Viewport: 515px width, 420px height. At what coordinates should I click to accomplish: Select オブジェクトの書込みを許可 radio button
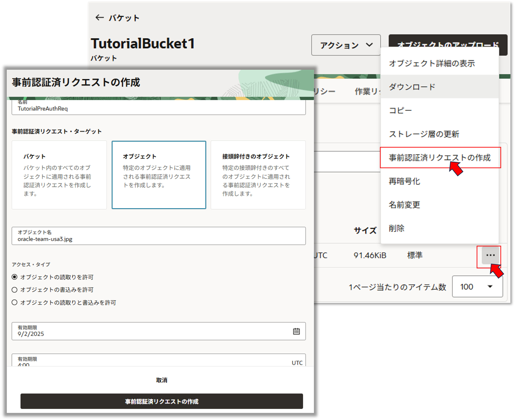click(x=14, y=290)
